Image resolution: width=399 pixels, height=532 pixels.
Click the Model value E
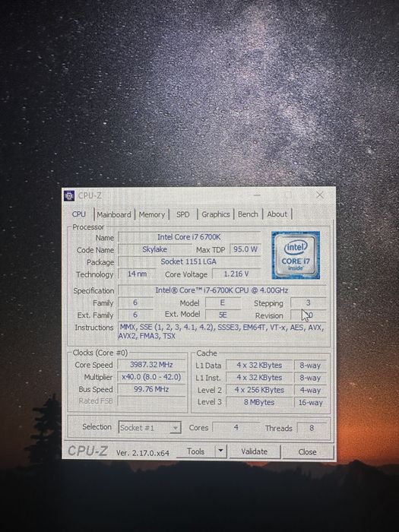coord(223,302)
